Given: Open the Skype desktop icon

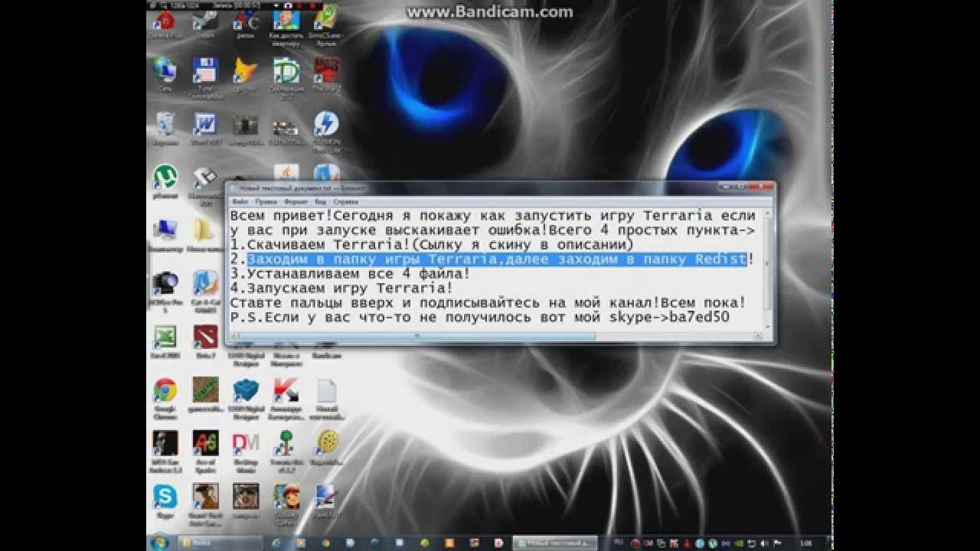Looking at the screenshot, I should (x=165, y=497).
